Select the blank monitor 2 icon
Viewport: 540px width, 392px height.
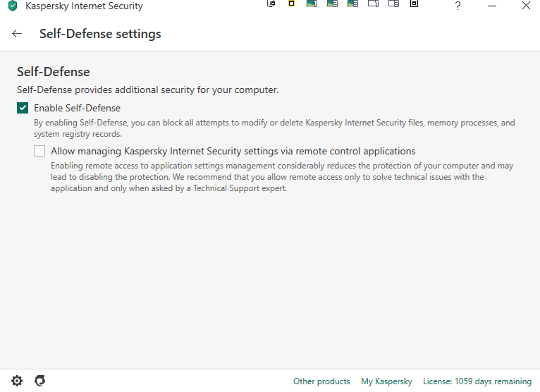[x=393, y=4]
